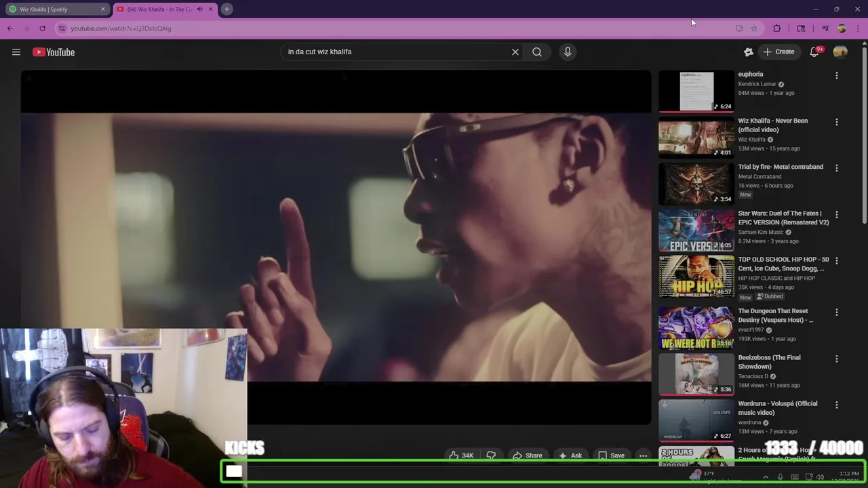Click the YouTube Playables star icon
The width and height of the screenshot is (868, 488).
(x=749, y=52)
